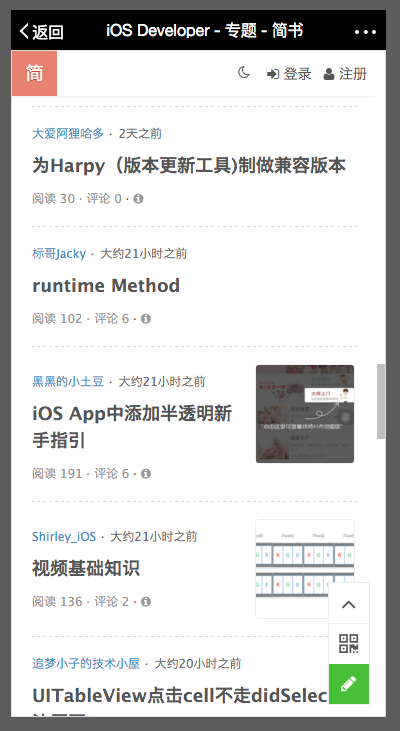
Task: Open author Shirley_iOS's profile
Action: point(64,537)
